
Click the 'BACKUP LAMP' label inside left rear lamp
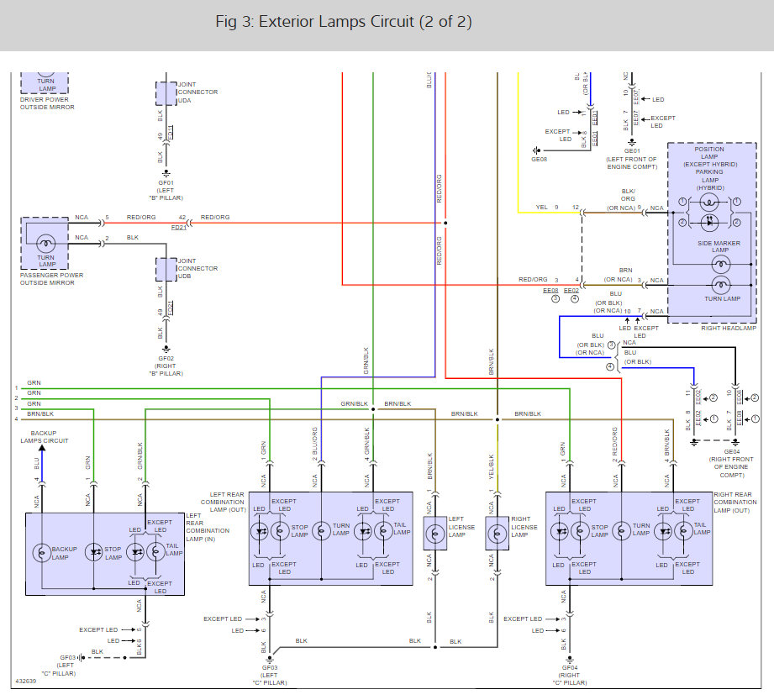pyautogui.click(x=64, y=554)
